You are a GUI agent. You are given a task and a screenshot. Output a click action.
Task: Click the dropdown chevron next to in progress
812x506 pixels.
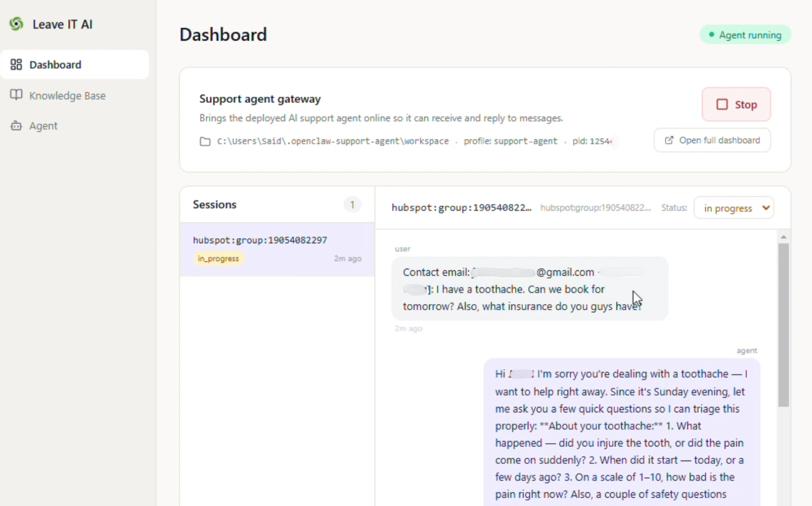pyautogui.click(x=765, y=208)
